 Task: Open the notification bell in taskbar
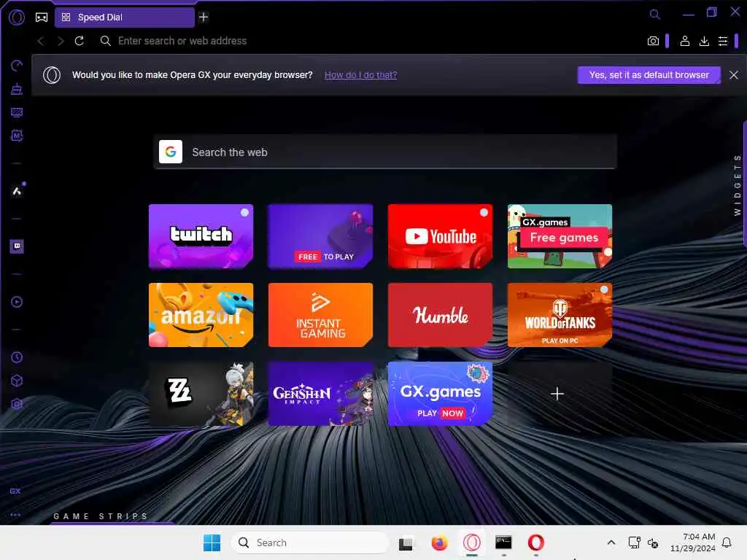coord(727,542)
